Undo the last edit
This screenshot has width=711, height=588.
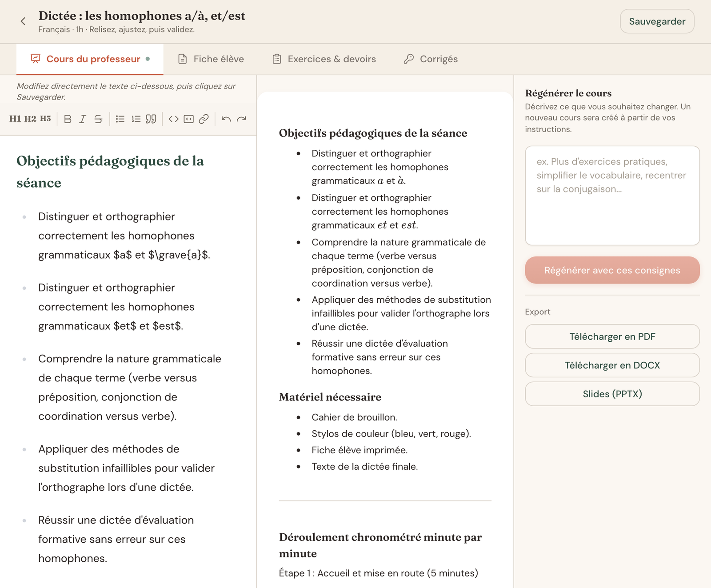click(226, 119)
